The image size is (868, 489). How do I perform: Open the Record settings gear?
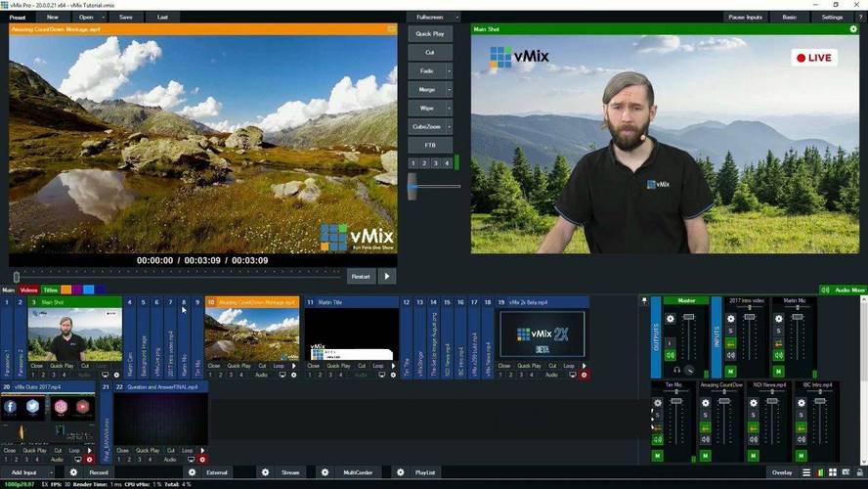tap(73, 472)
